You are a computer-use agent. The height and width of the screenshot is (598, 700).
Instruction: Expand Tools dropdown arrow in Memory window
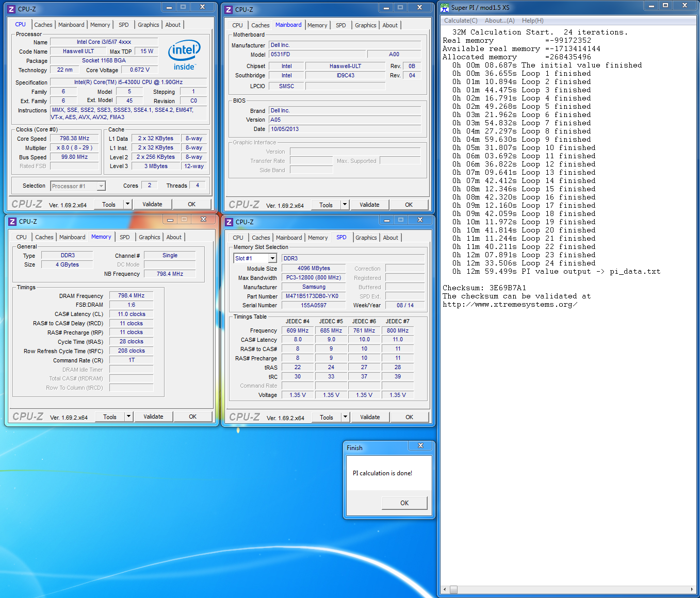tap(128, 417)
